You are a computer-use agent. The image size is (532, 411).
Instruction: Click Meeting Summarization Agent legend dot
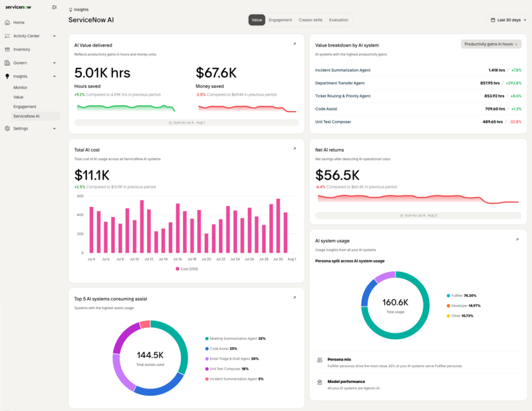click(207, 339)
